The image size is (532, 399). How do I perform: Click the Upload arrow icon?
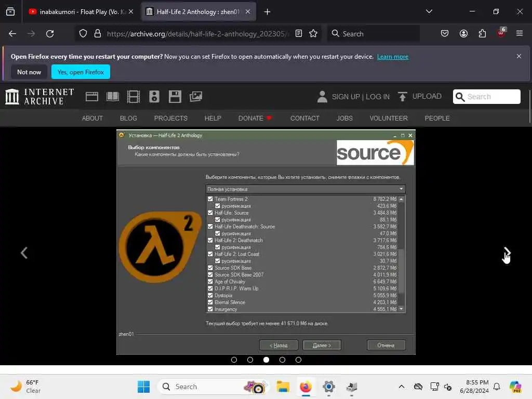(x=403, y=97)
